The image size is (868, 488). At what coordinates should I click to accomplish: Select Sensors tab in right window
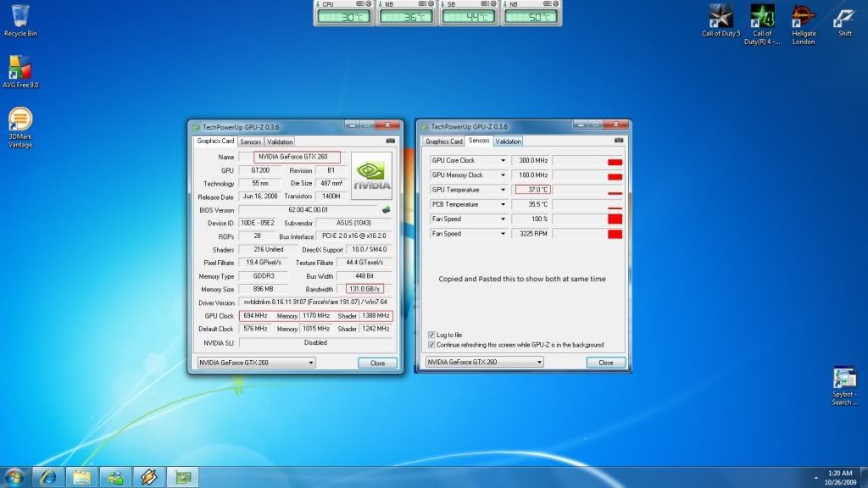click(x=479, y=141)
